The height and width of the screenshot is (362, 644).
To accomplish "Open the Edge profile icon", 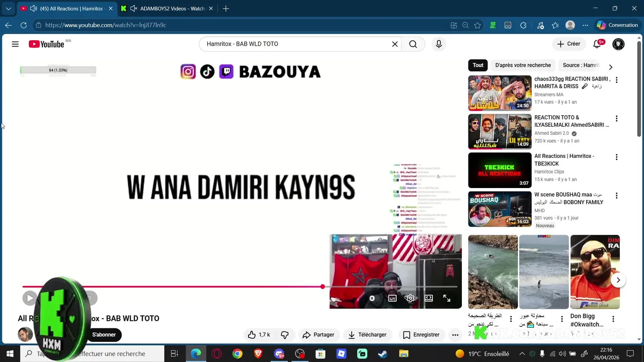I will tap(570, 25).
